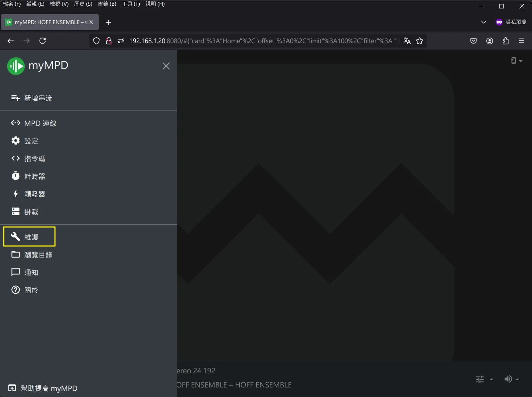
Task: Click the 設定 gear icon
Action: 16,141
